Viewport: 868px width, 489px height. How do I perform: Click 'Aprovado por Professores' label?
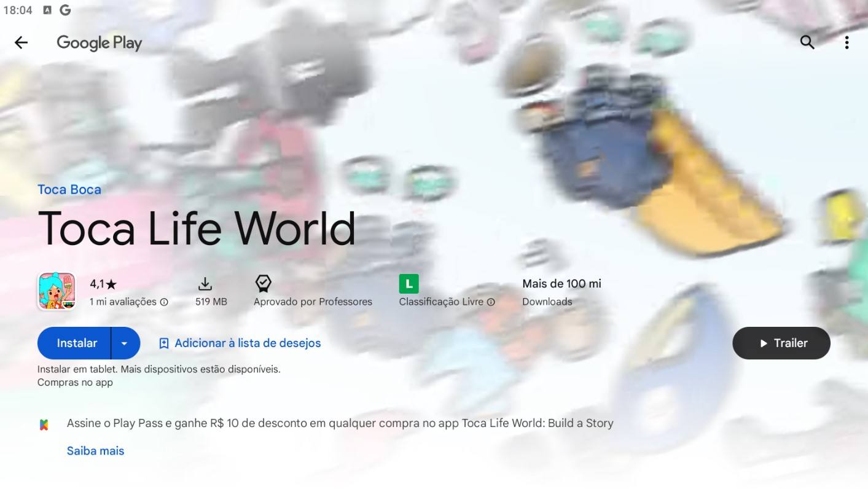(313, 302)
